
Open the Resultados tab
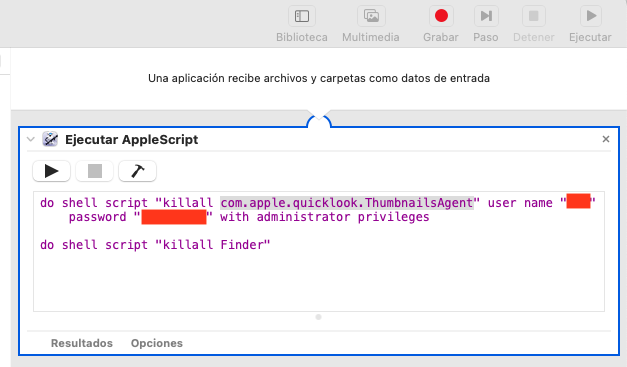click(x=82, y=343)
